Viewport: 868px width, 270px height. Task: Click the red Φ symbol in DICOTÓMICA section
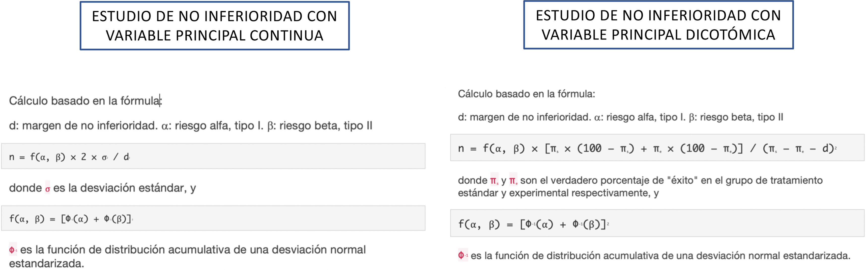click(x=462, y=256)
